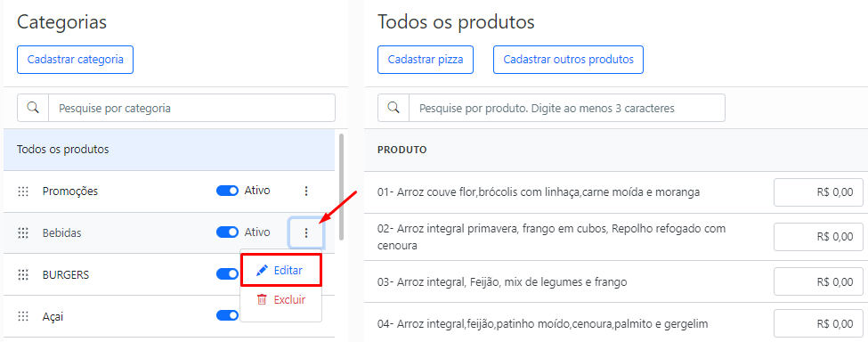
Task: Click the product search magnifier icon
Action: tap(393, 108)
